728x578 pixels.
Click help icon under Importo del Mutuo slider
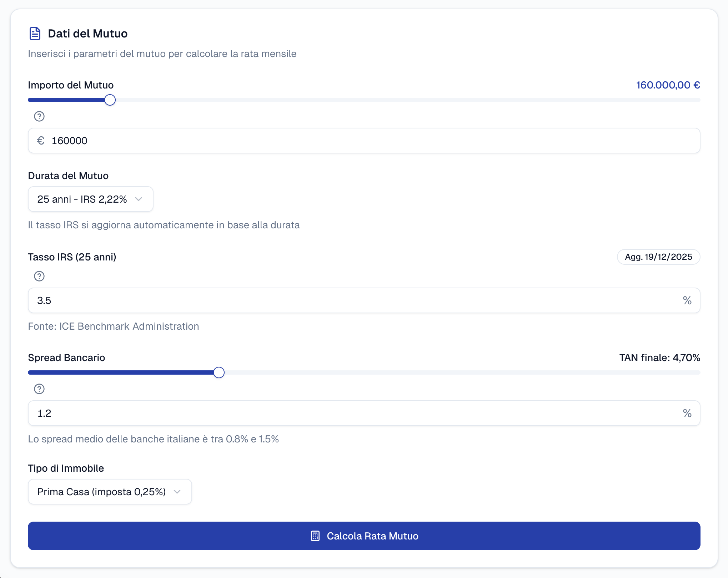tap(39, 116)
